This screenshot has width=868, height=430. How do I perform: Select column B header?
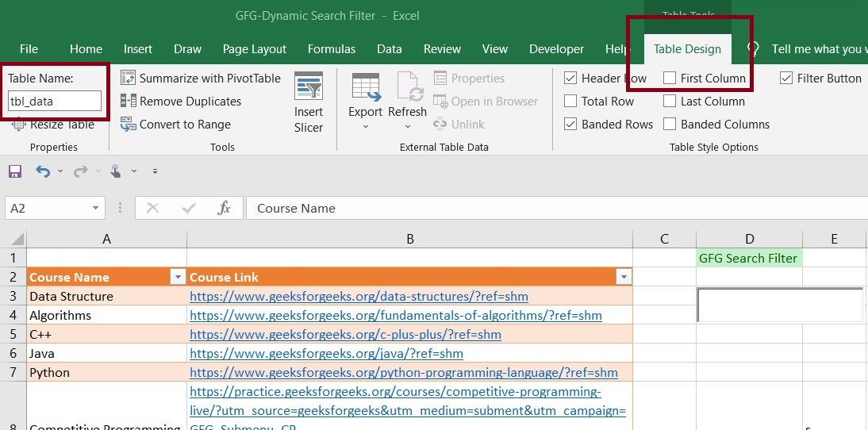[409, 239]
